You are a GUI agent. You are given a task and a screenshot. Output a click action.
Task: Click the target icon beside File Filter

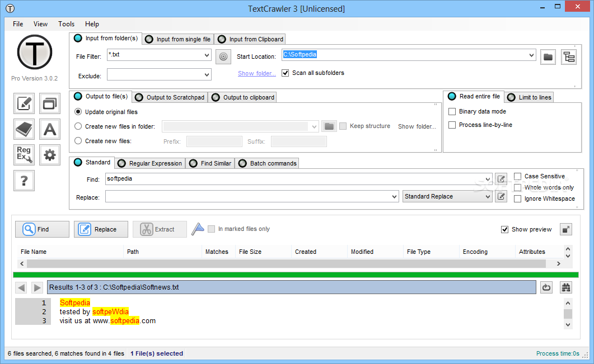tap(223, 57)
